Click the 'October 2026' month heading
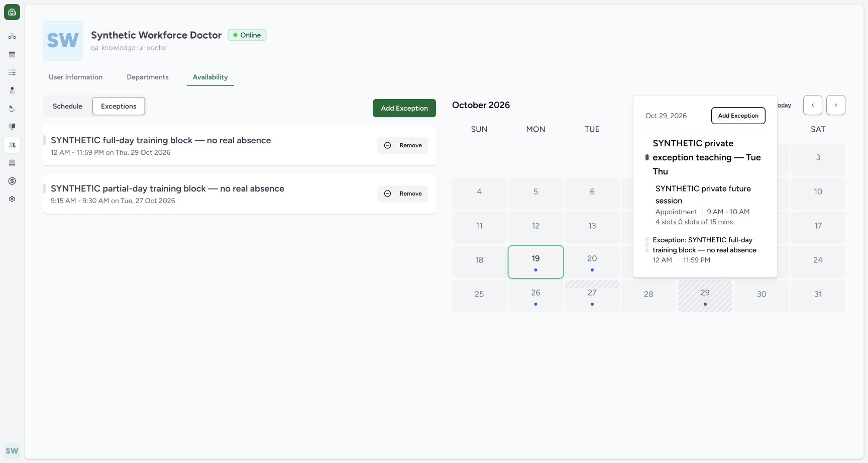Image resolution: width=868 pixels, height=463 pixels. (x=481, y=105)
